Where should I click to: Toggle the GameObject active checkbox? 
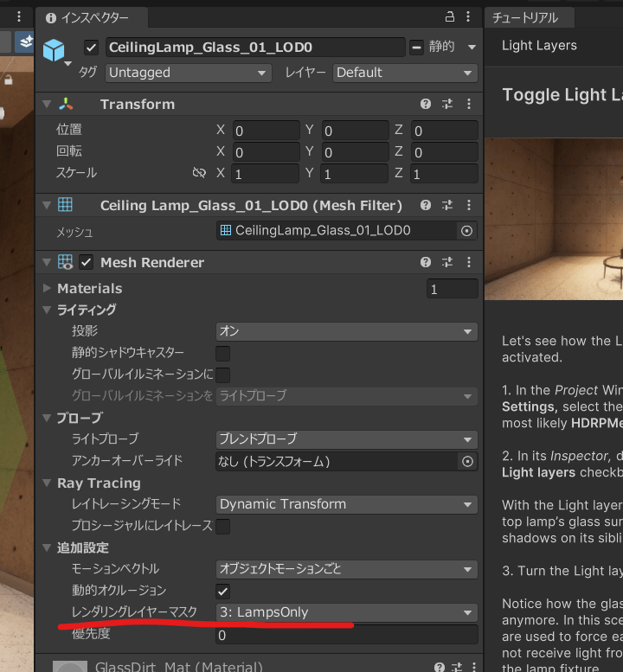(92, 48)
